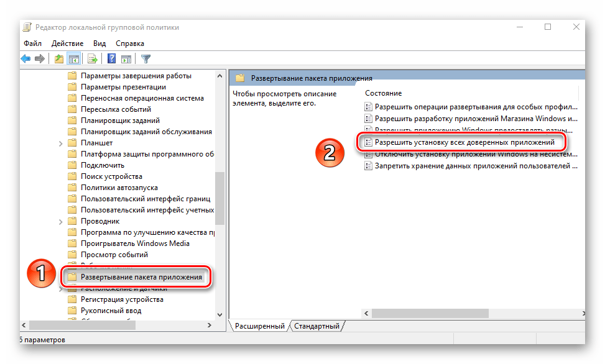Click the Filter funnel icon

[145, 59]
